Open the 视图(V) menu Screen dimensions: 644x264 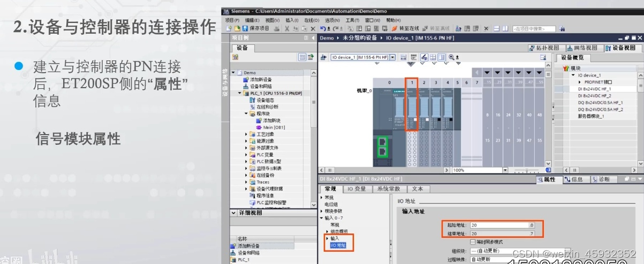point(272,20)
